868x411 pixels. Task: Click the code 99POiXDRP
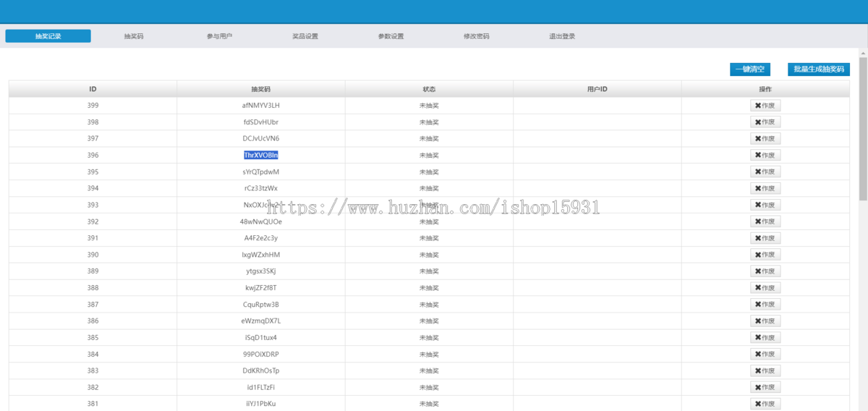pyautogui.click(x=261, y=355)
